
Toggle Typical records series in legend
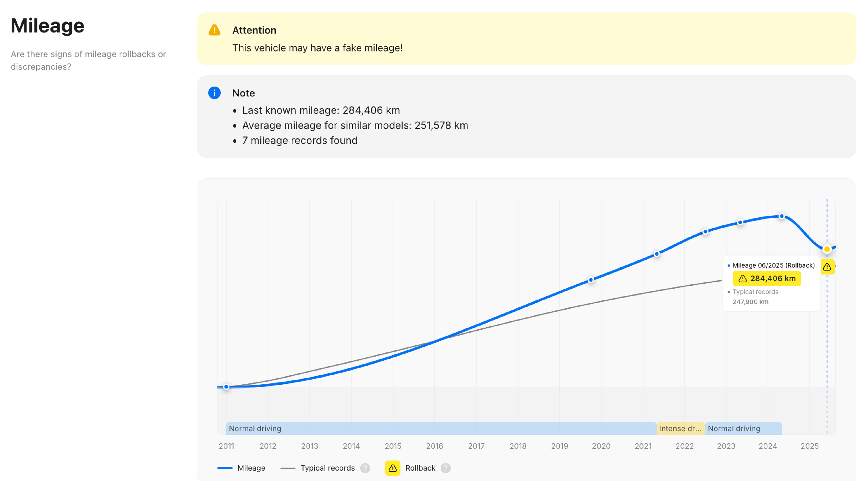[x=327, y=468]
